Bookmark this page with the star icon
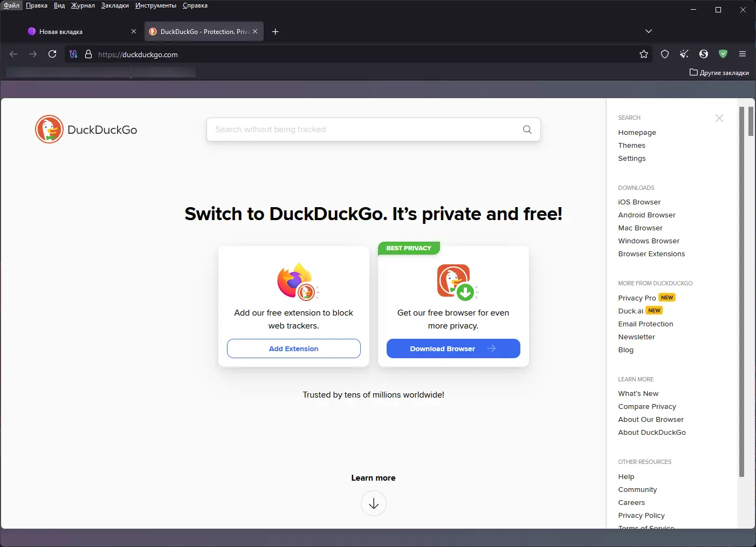756x547 pixels. point(644,54)
